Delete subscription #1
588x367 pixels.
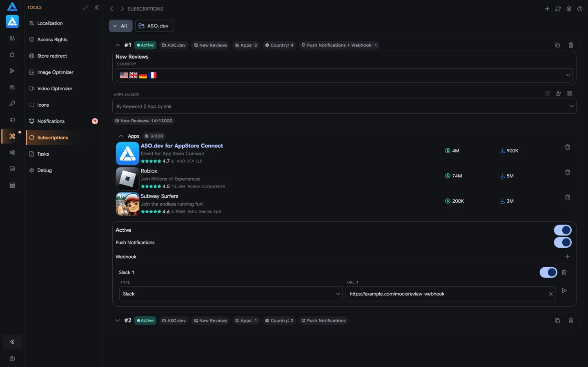(x=571, y=45)
